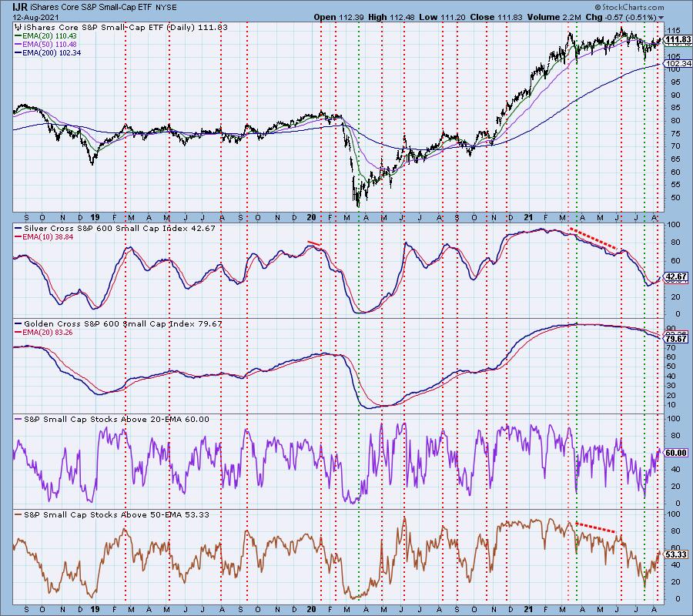Open the dropdown arrow beside the Chg value

click(661, 18)
